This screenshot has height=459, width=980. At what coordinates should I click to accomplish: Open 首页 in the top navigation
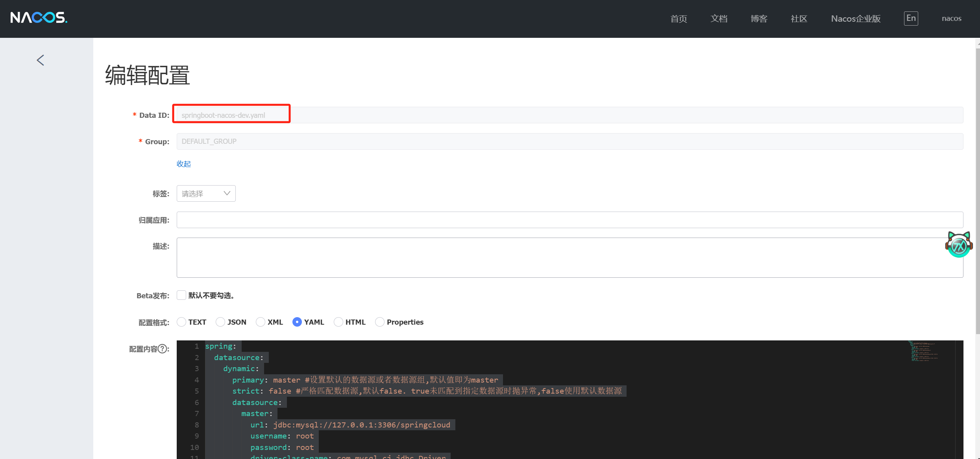coord(679,19)
